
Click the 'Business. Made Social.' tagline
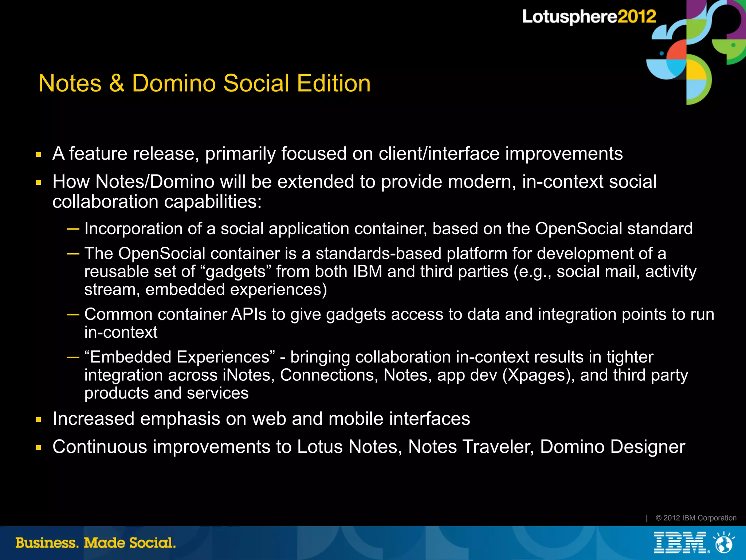coord(95,543)
